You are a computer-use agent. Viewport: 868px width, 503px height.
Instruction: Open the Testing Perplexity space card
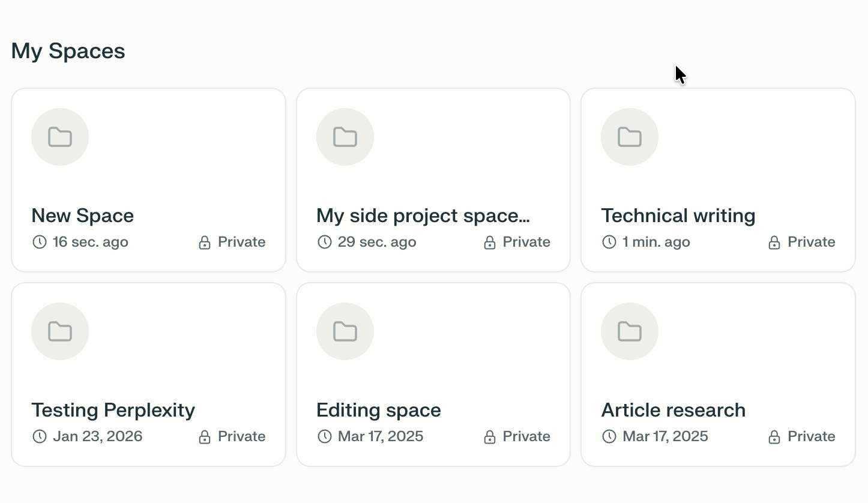[x=148, y=375]
